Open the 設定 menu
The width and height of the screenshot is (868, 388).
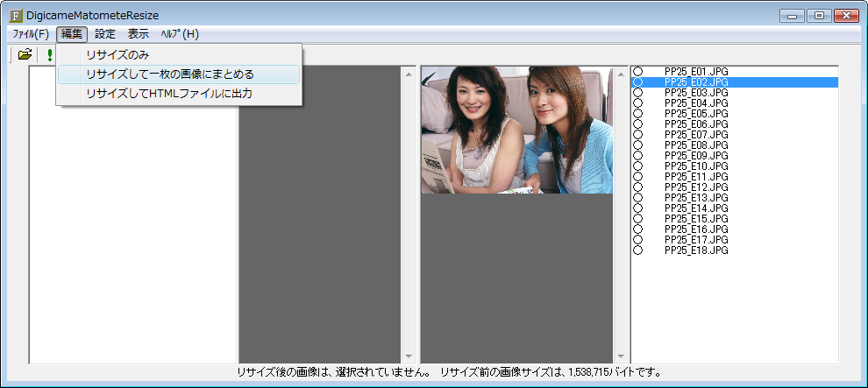pyautogui.click(x=105, y=34)
